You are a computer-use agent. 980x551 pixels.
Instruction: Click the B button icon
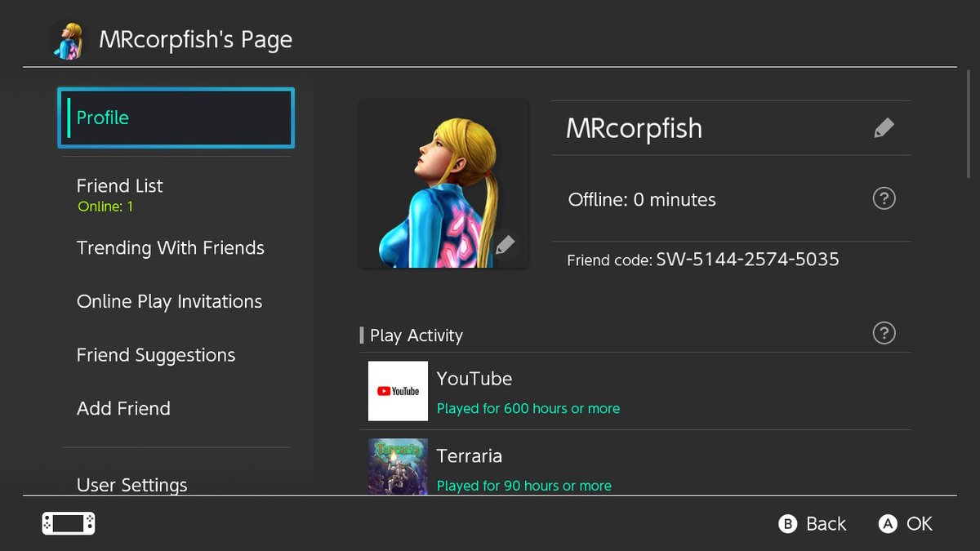787,524
